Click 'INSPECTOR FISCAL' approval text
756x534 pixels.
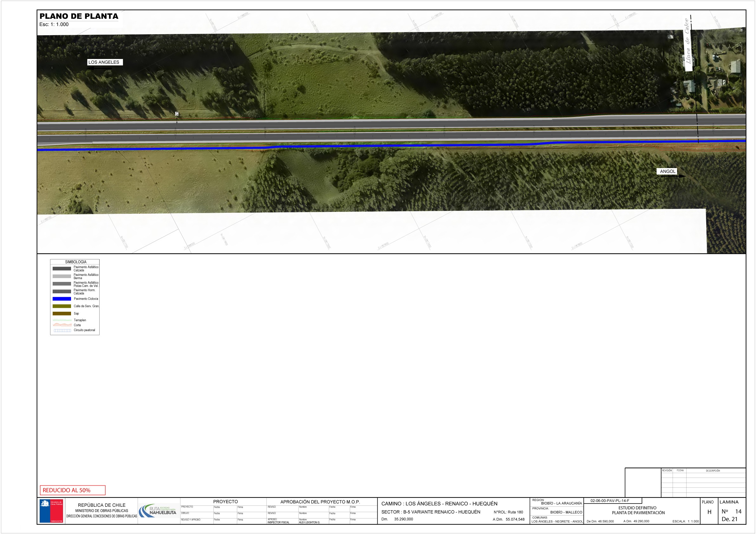tap(278, 523)
